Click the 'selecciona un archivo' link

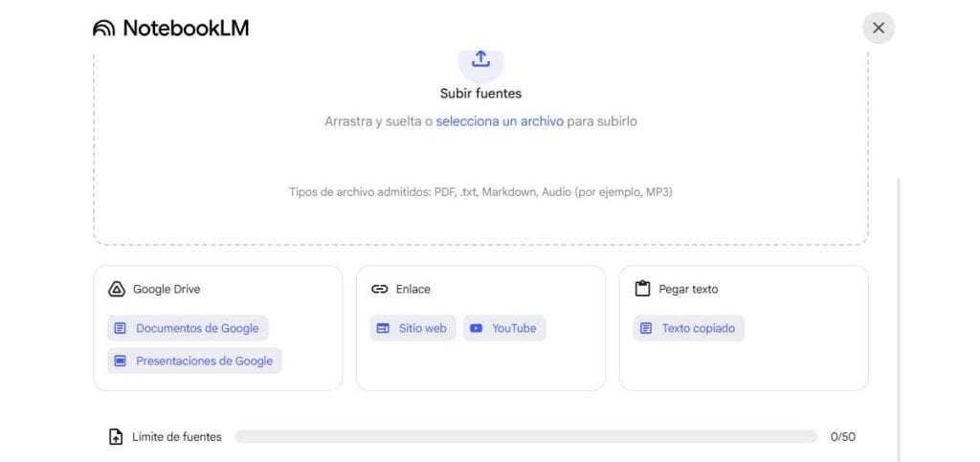tap(500, 121)
